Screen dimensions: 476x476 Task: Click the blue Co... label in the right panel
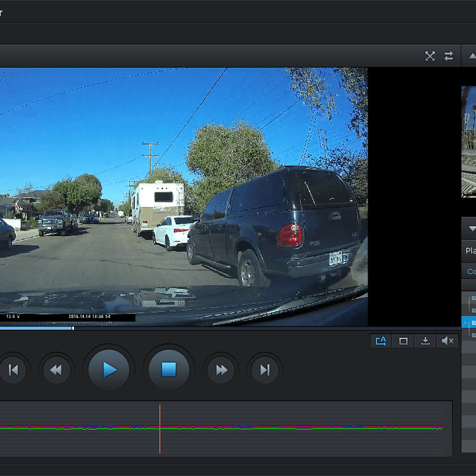(471, 272)
